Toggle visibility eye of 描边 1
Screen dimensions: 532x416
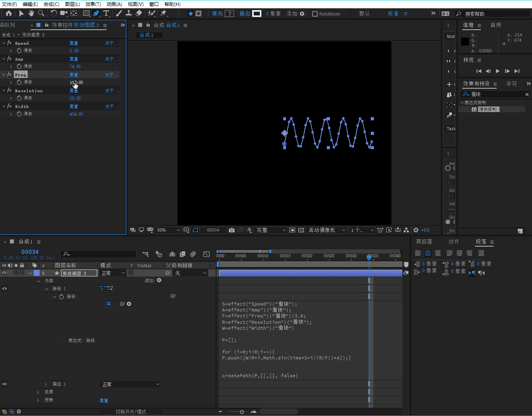(x=4, y=384)
